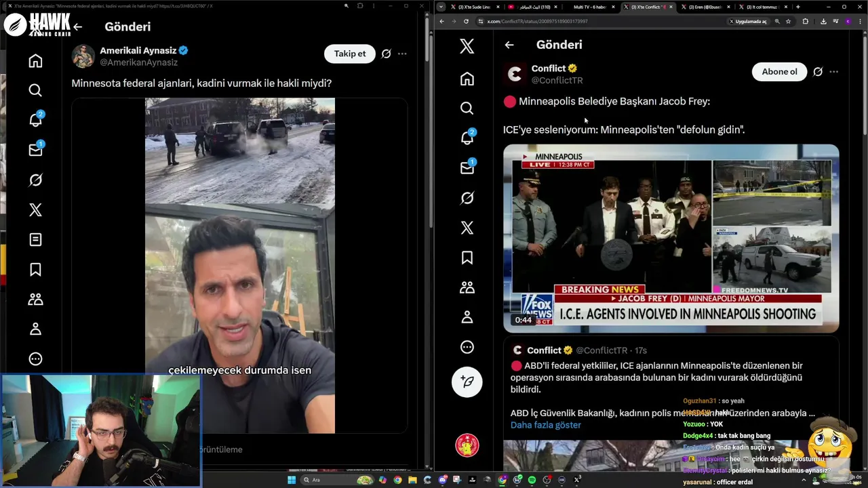Screen dimensions: 868x488
Task: Open Lists icon in left window sidebar
Action: [x=35, y=239]
